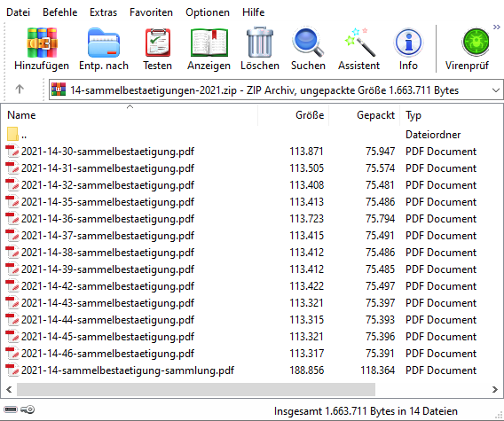
Task: Open the Entp. nach extract tool
Action: click(x=104, y=49)
